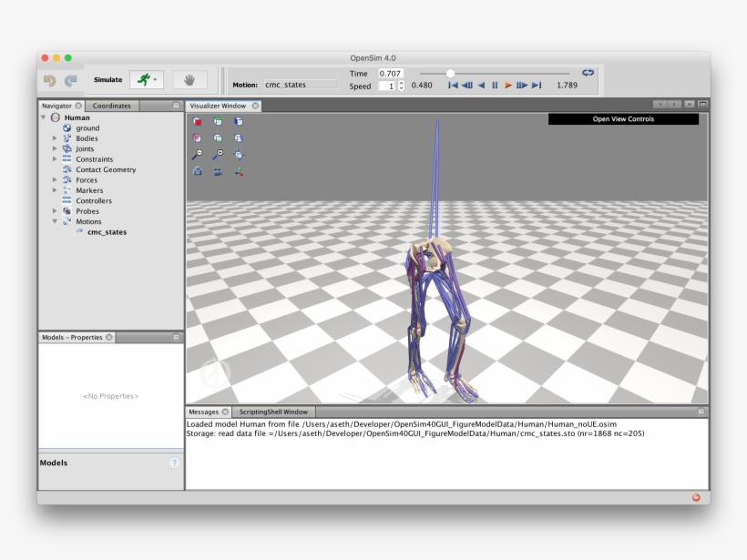Open the dropdown arrow on the Run simulation button

(x=156, y=80)
